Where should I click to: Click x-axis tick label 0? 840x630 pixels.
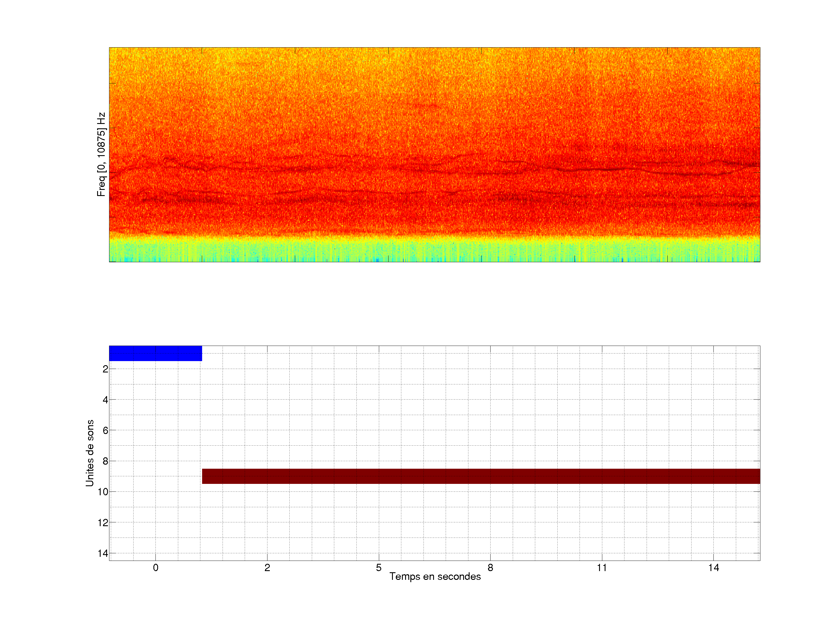point(155,568)
